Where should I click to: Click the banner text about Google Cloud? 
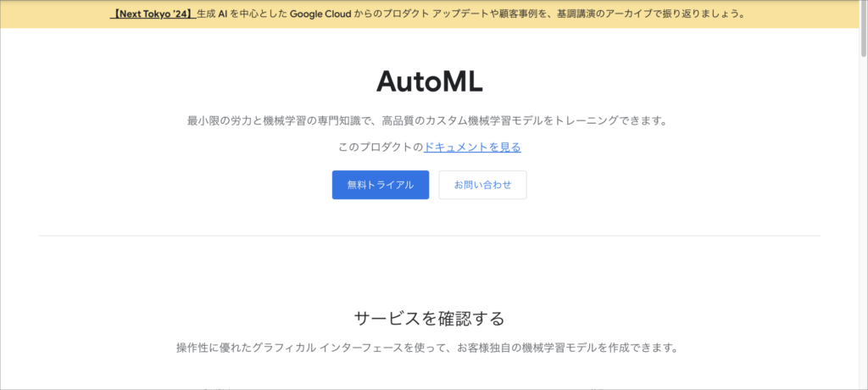(x=470, y=14)
